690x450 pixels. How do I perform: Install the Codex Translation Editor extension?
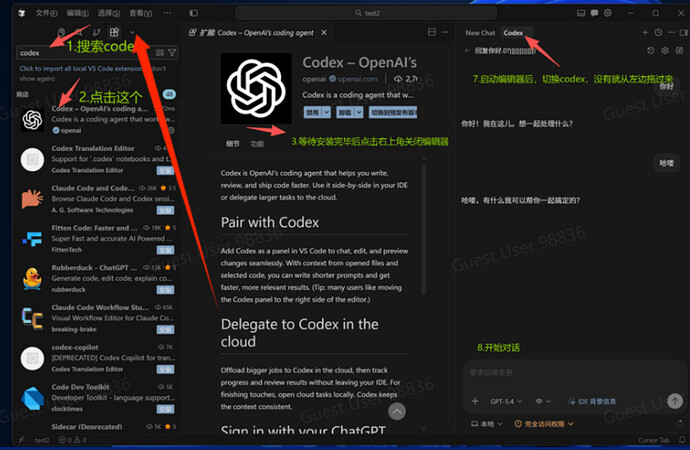165,170
